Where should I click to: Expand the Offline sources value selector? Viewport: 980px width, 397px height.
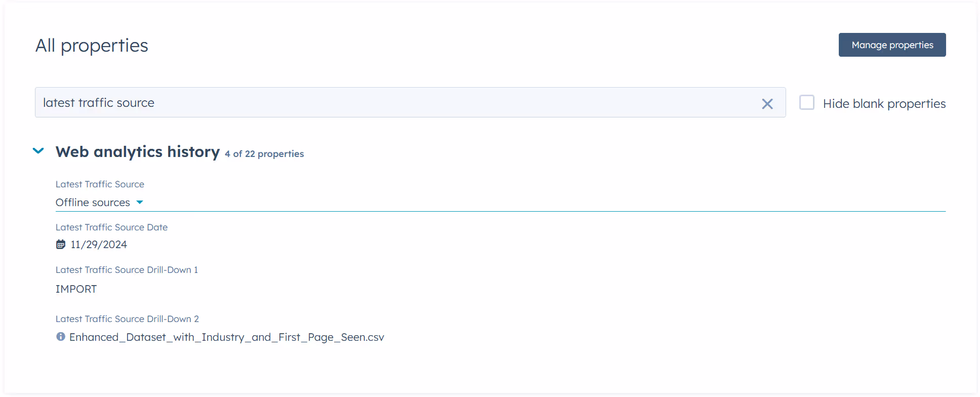pyautogui.click(x=140, y=202)
